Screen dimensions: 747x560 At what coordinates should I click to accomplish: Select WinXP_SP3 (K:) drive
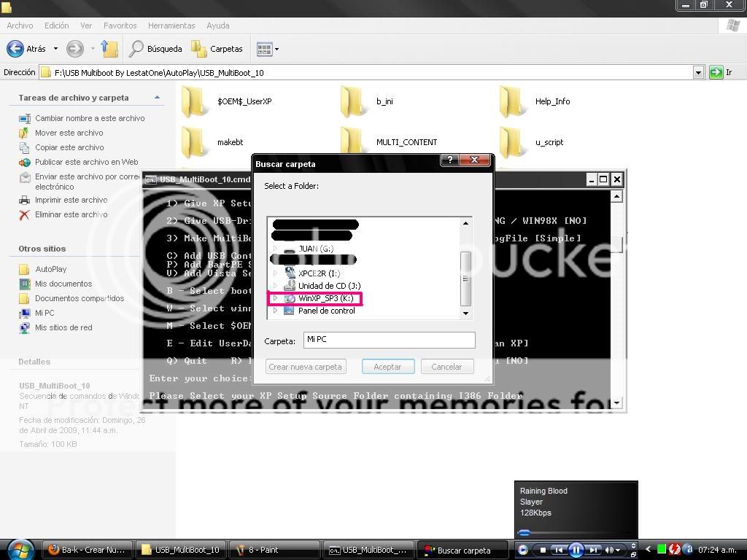[326, 298]
